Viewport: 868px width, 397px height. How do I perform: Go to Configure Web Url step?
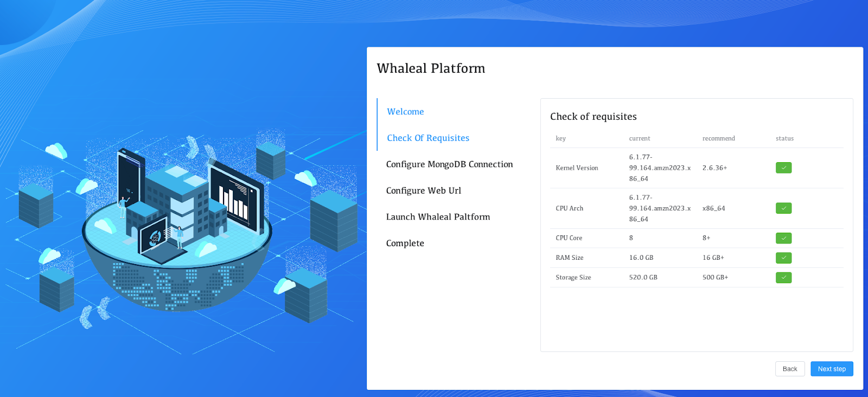pos(423,191)
